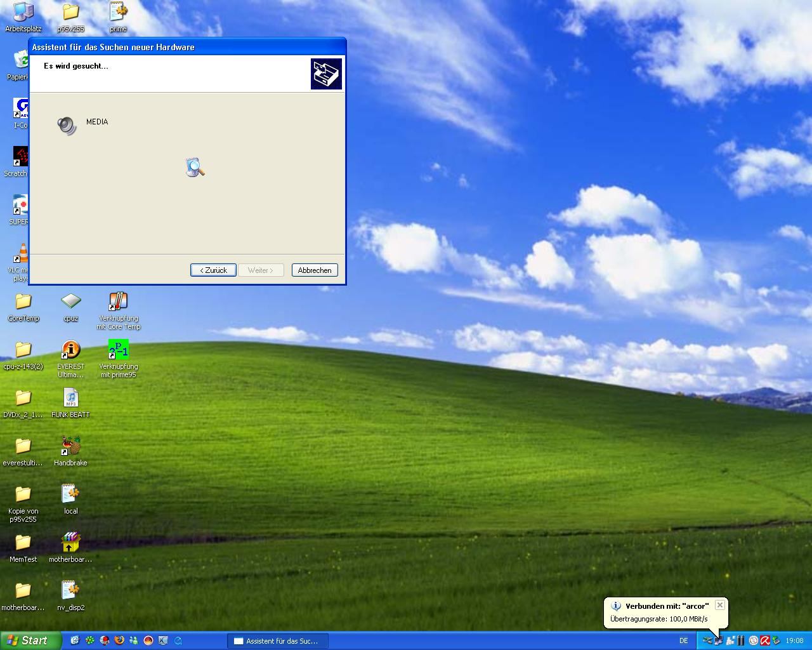Click the wizard title bar

[187, 47]
